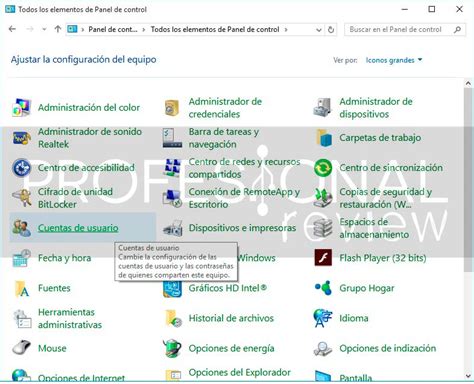Open the Grupo Hogar icon
The image size is (474, 384).
click(323, 288)
